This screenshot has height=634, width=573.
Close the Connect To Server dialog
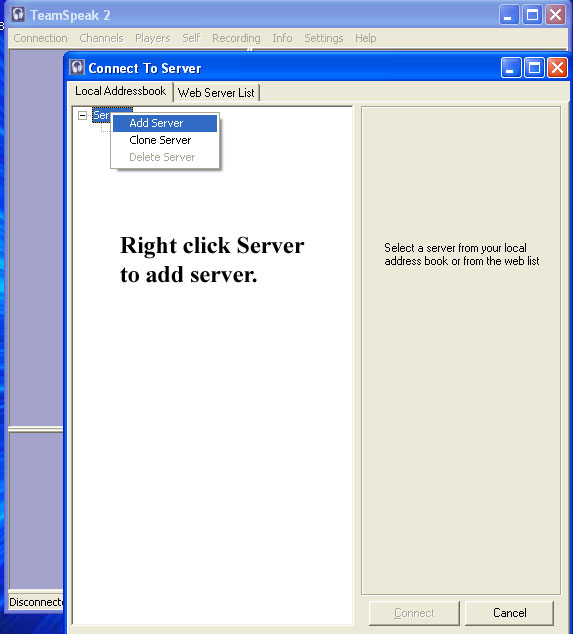[557, 67]
